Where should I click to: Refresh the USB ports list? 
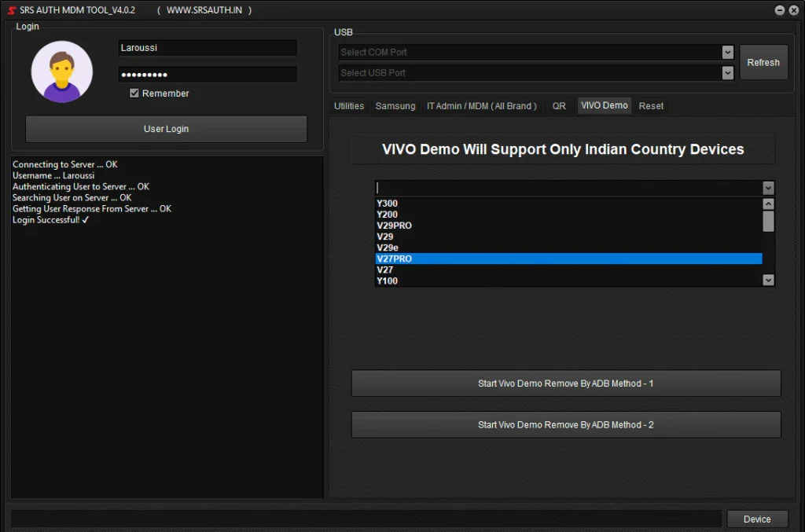[x=763, y=63]
